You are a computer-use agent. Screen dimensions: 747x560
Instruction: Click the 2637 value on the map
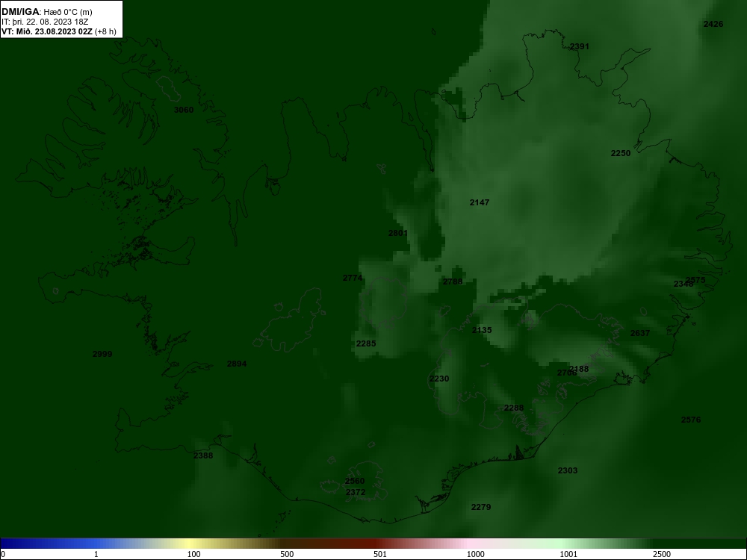[x=640, y=333]
